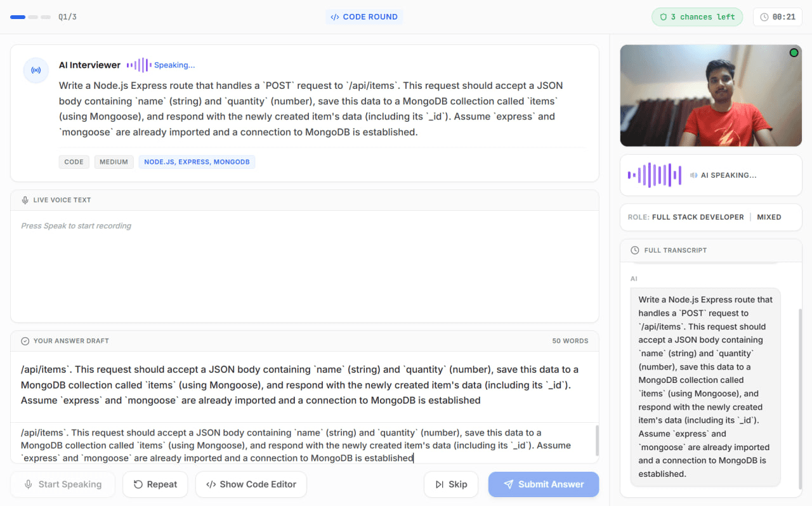Click the MIXED interview type label
The image size is (812, 506).
coord(769,217)
